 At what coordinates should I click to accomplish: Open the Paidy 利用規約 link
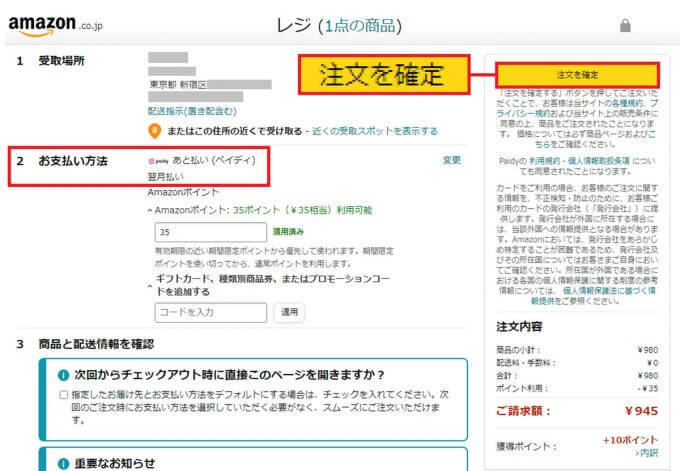(544, 161)
